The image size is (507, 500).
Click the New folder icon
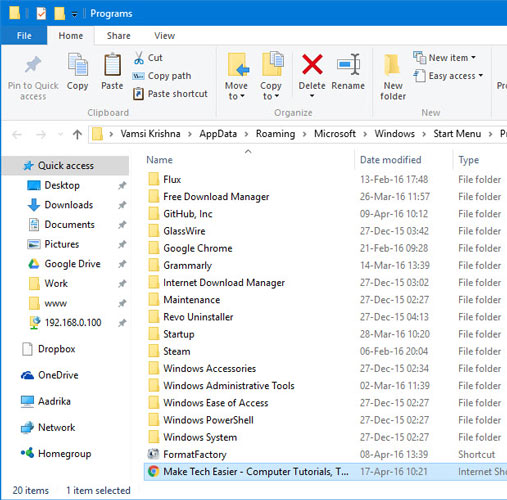tap(392, 65)
